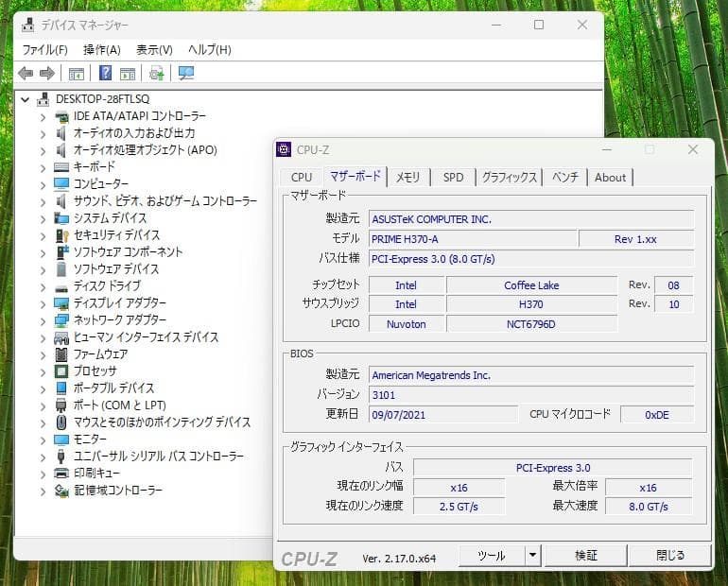Click the Help question mark toolbar icon
The width and height of the screenshot is (728, 586).
click(x=105, y=73)
